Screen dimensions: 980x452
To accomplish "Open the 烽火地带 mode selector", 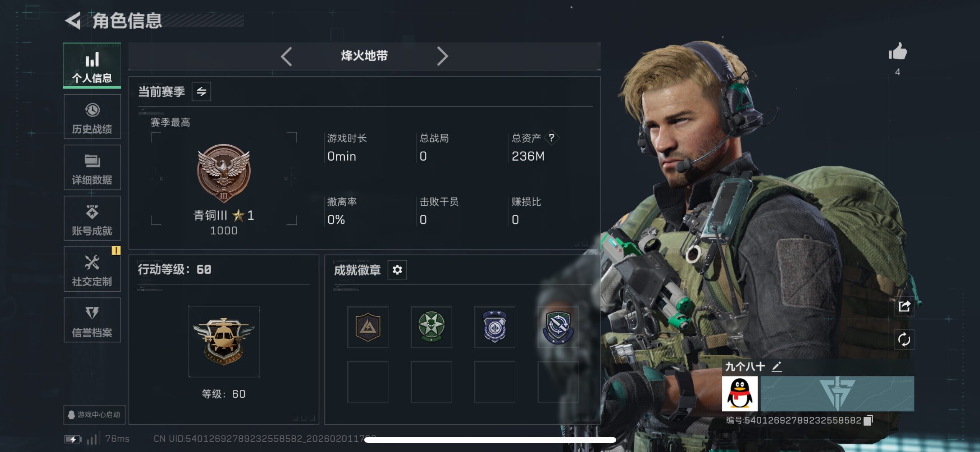I will click(364, 56).
